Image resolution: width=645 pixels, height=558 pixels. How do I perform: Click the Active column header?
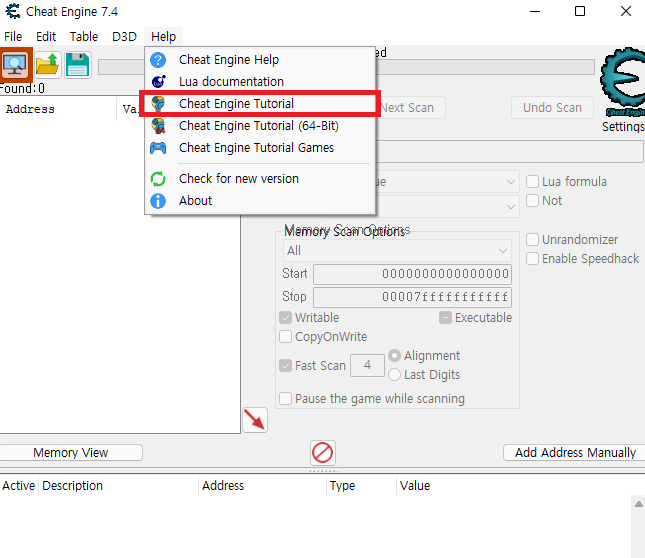click(x=19, y=486)
